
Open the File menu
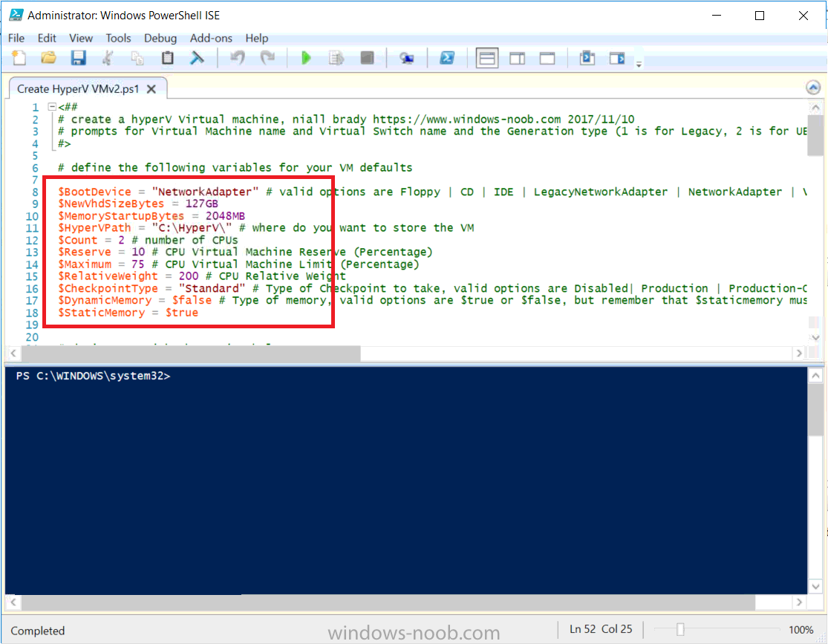tap(16, 38)
